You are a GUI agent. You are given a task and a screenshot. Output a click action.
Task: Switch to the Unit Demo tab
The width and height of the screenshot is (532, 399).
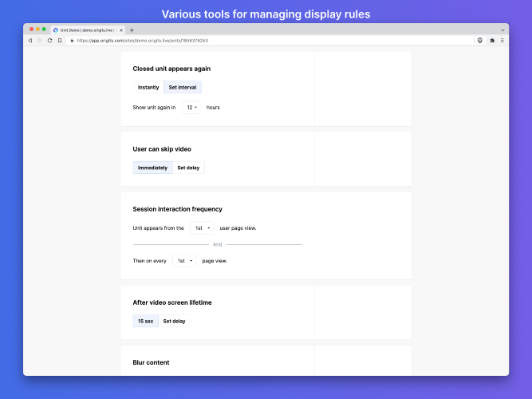pyautogui.click(x=88, y=30)
